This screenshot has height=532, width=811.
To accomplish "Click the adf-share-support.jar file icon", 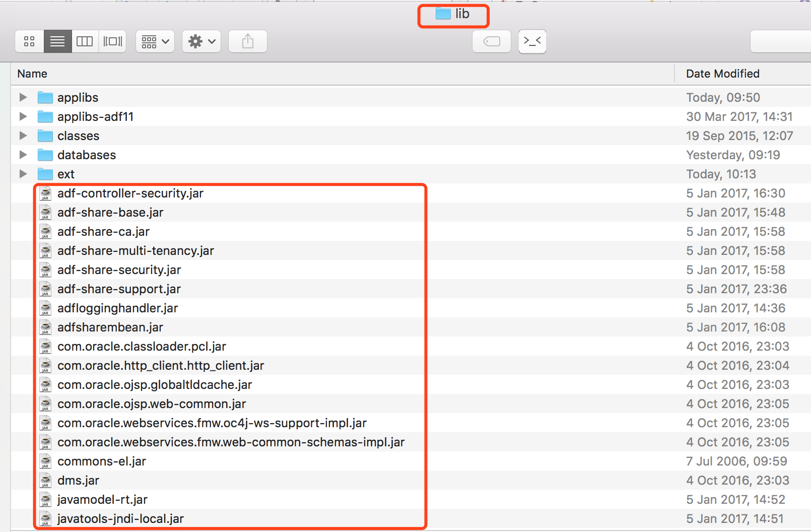I will tap(46, 289).
